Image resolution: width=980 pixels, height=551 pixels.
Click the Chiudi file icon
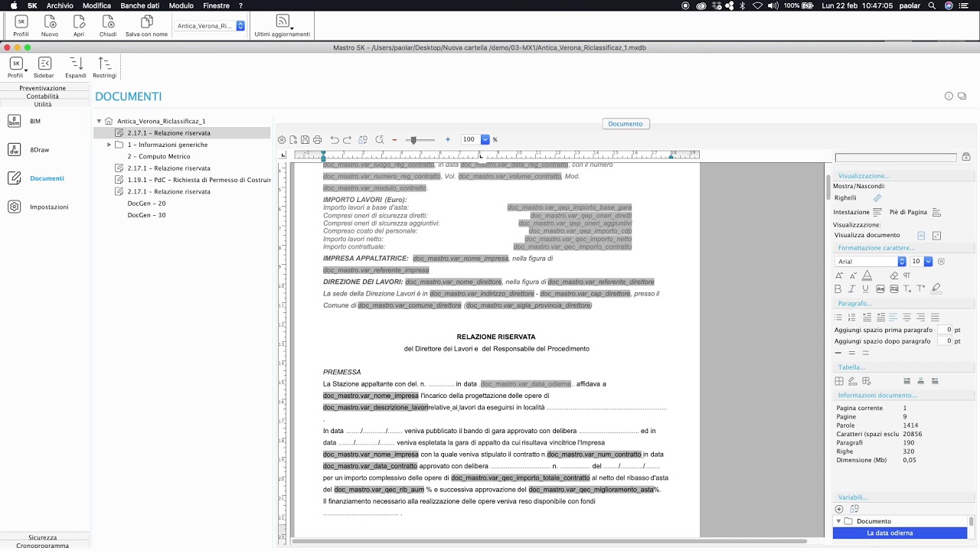click(108, 21)
